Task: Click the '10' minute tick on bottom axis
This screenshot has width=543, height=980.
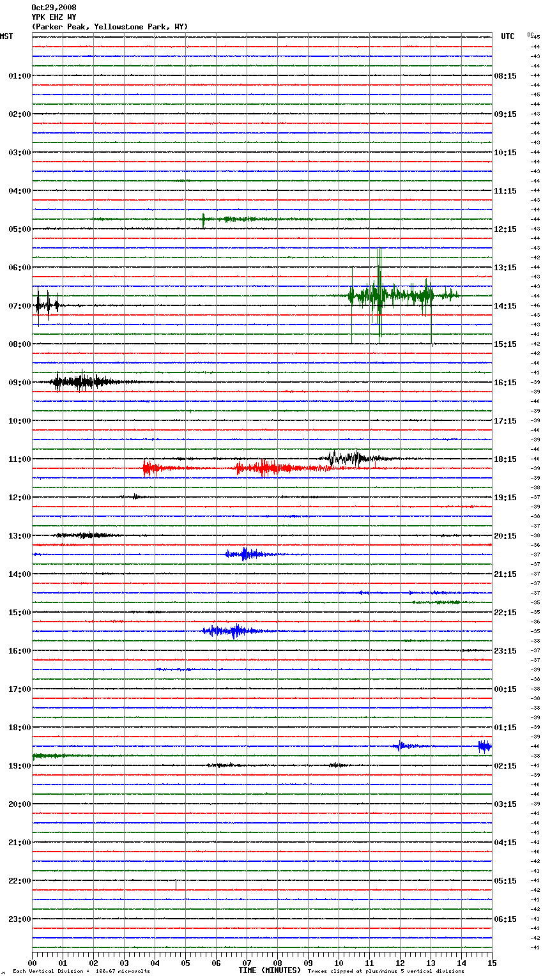Action: click(x=339, y=963)
